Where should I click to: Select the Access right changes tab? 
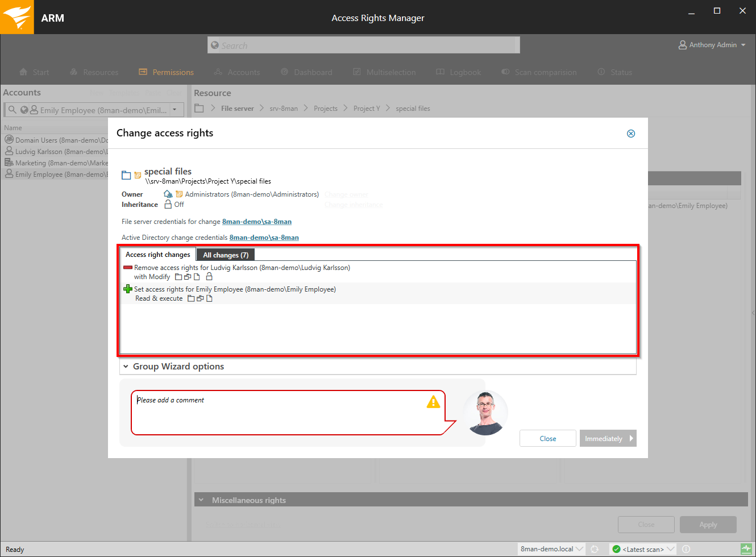(x=157, y=255)
